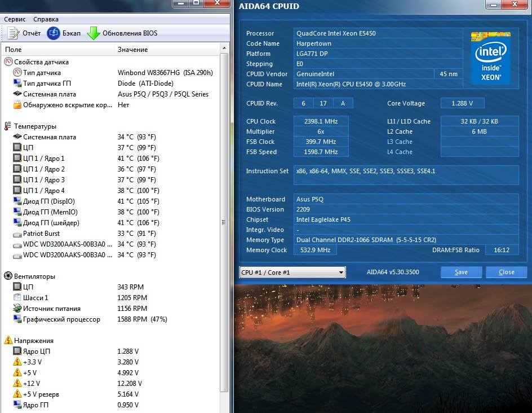Click the 1588 RPM (47%) value
The height and width of the screenshot is (413, 532).
pyautogui.click(x=142, y=319)
